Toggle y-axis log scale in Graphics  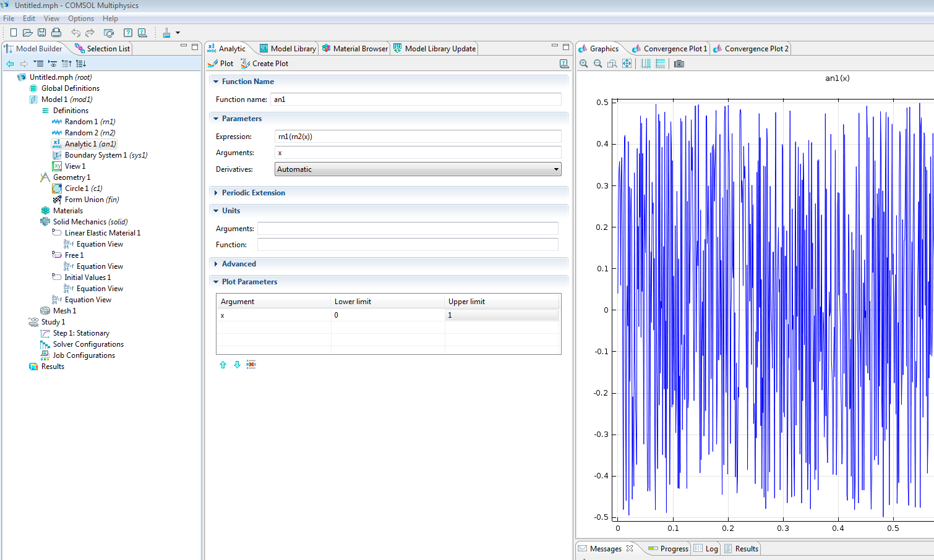(x=660, y=64)
